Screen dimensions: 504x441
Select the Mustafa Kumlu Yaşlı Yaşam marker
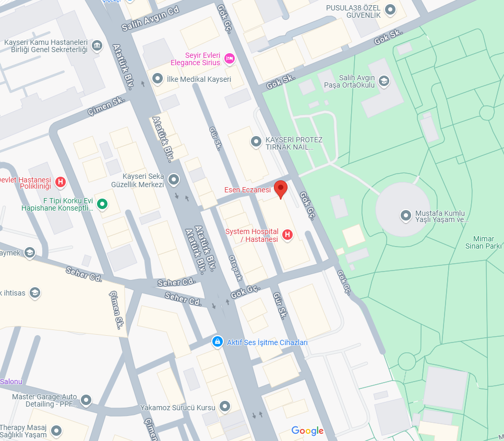[x=405, y=215]
